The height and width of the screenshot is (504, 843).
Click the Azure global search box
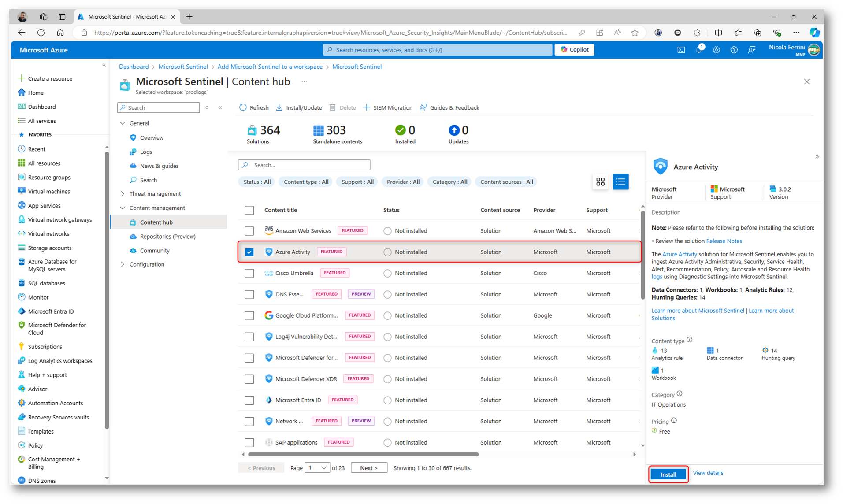tap(438, 50)
